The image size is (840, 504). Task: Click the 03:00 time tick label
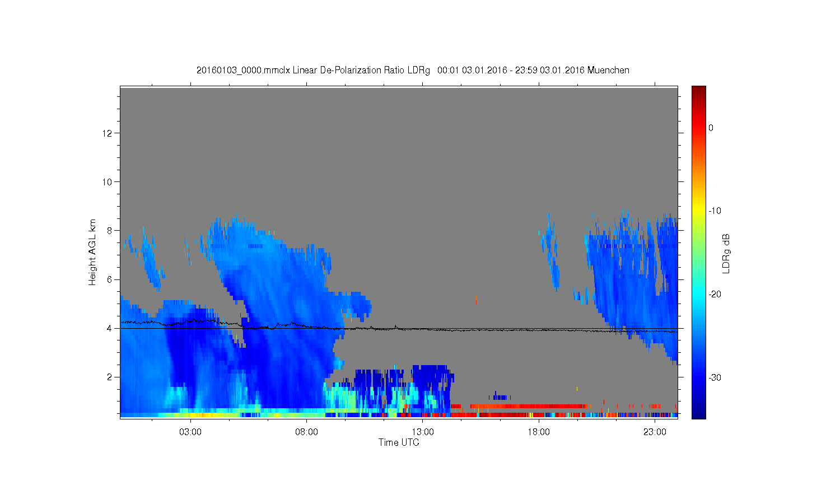190,432
